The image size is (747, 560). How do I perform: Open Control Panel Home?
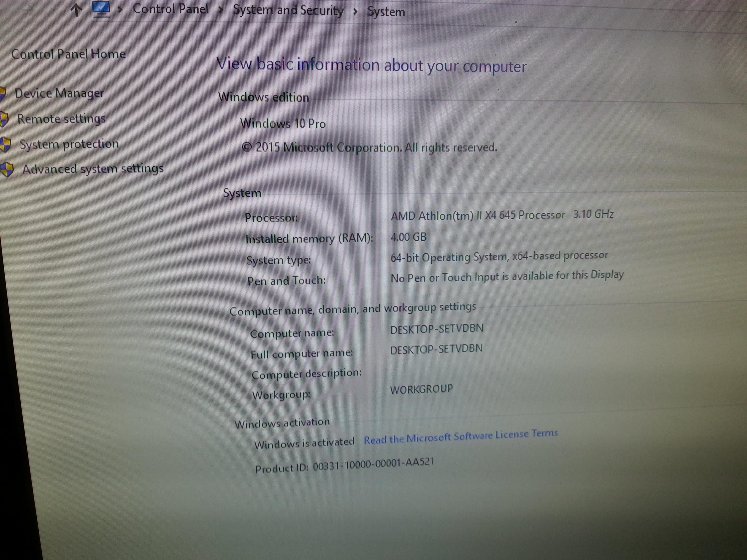(69, 54)
